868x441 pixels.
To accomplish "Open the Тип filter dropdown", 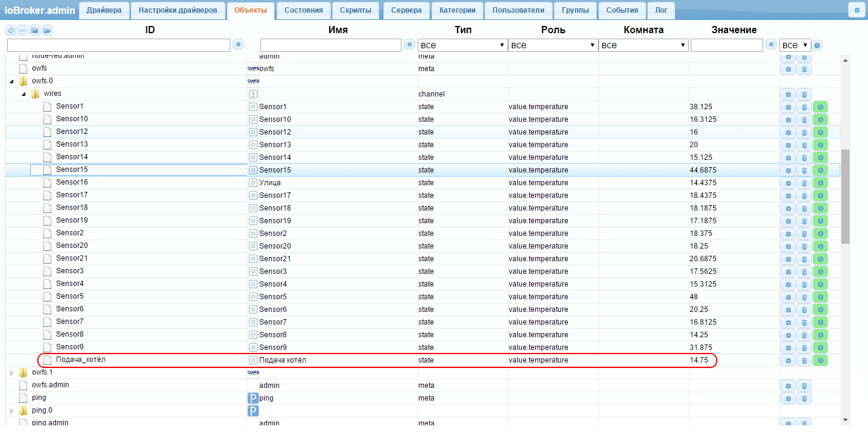I will click(x=462, y=45).
